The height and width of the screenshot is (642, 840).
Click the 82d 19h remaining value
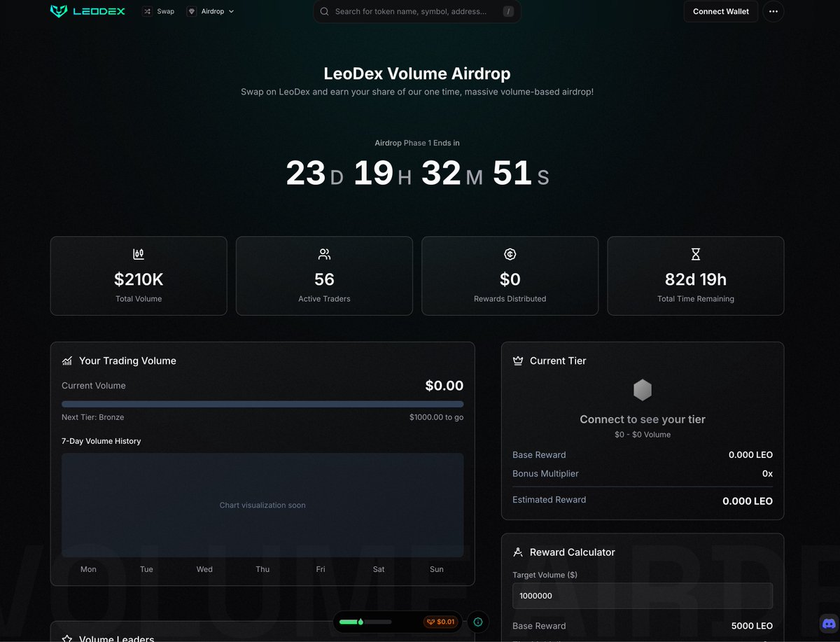[696, 279]
